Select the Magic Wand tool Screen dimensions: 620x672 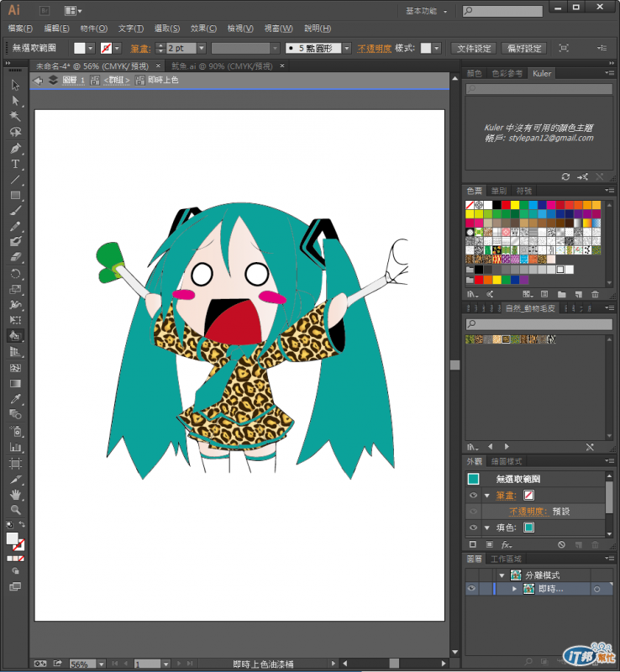(x=15, y=116)
